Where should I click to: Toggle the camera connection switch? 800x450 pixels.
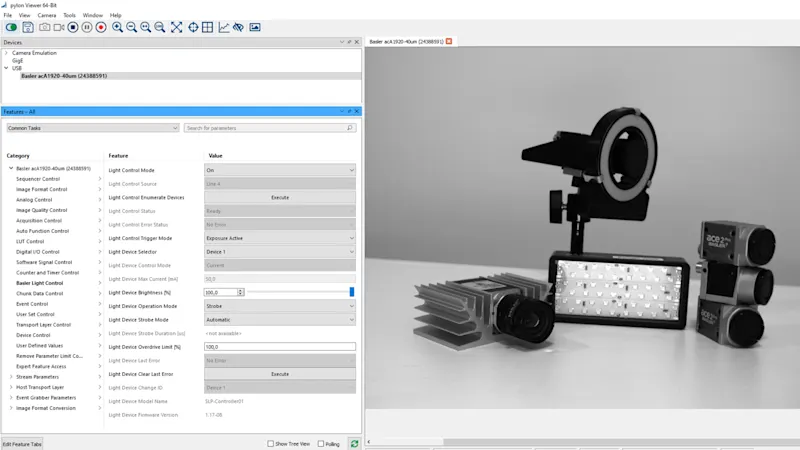tap(12, 27)
